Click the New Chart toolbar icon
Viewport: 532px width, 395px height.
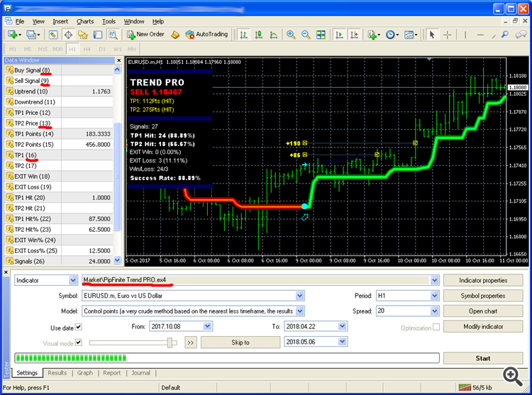(14, 35)
